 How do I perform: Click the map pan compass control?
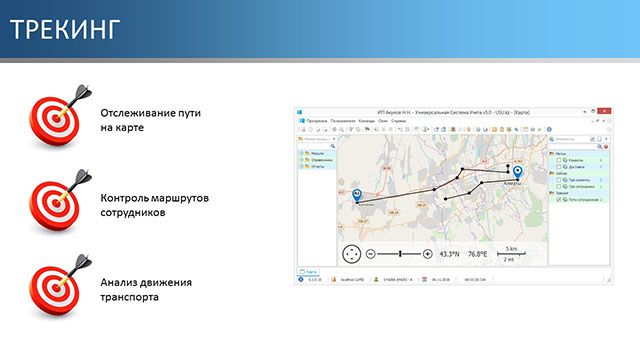click(x=351, y=254)
